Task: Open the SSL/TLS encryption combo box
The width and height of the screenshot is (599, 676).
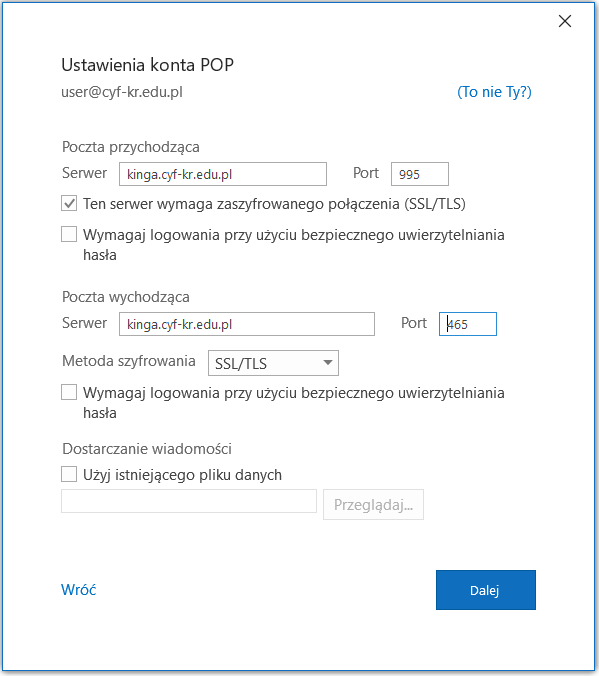Action: pyautogui.click(x=273, y=363)
